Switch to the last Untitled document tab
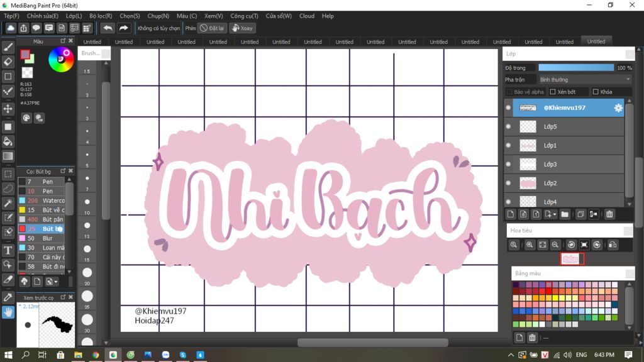Screen dimensions: 644x362 (x=596, y=41)
